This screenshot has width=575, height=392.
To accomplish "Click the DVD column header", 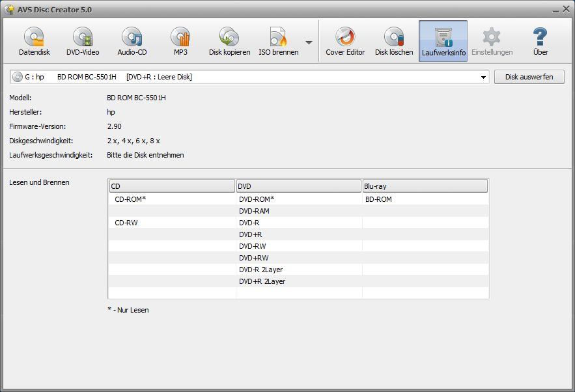I will (298, 186).
